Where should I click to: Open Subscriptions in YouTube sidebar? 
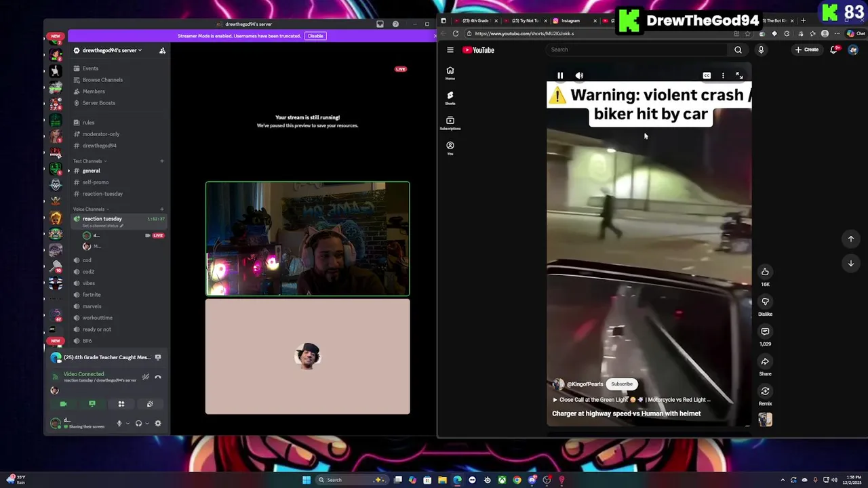click(450, 123)
